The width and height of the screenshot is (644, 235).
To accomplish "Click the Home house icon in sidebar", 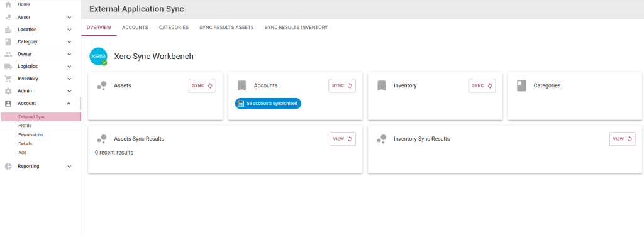I will [8, 4].
